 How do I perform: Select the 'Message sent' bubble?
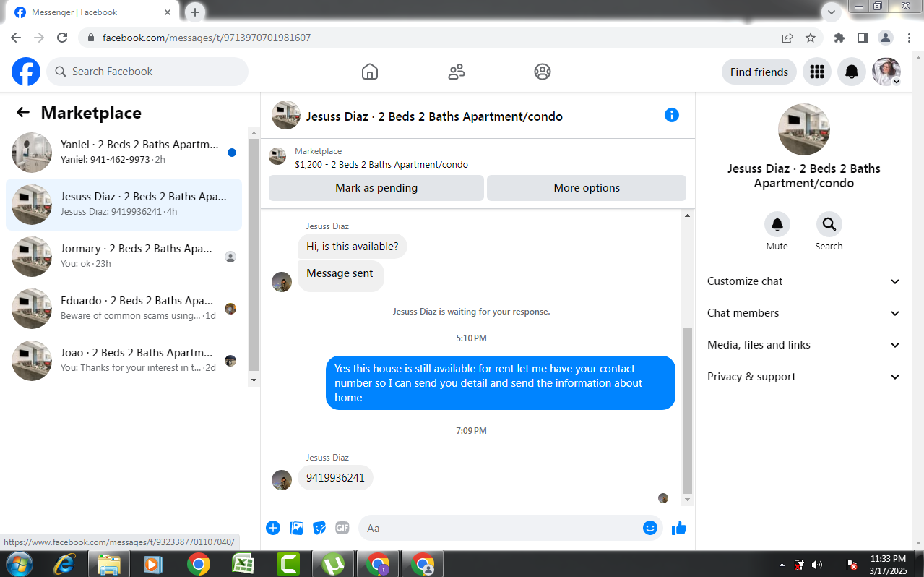point(340,275)
